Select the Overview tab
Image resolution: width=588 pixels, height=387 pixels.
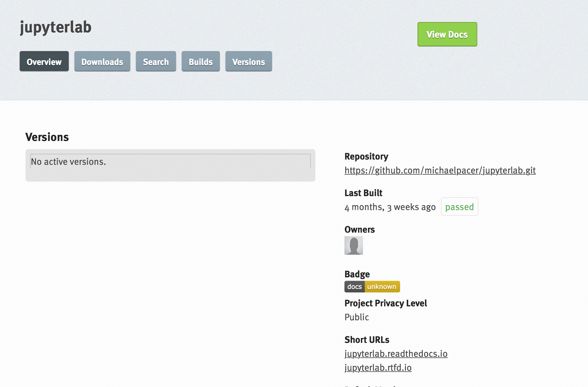[44, 61]
